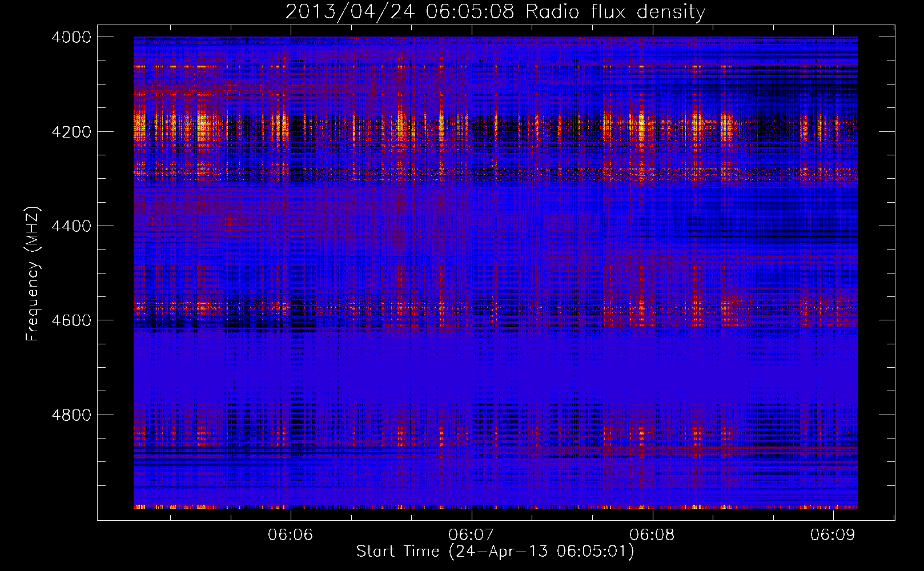Click the "Frequency (MHZ)" axis label
Screen dimensions: 924x571
(x=34, y=274)
